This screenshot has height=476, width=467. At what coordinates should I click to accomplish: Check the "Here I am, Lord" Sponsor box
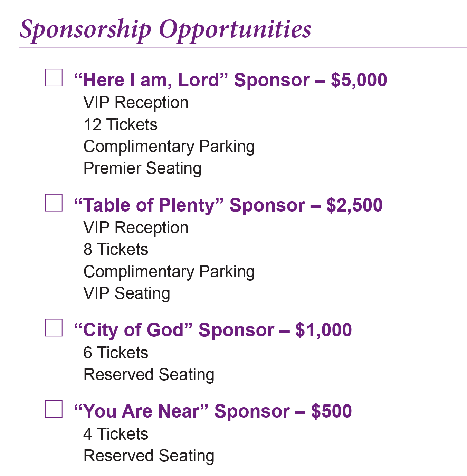pyautogui.click(x=54, y=77)
